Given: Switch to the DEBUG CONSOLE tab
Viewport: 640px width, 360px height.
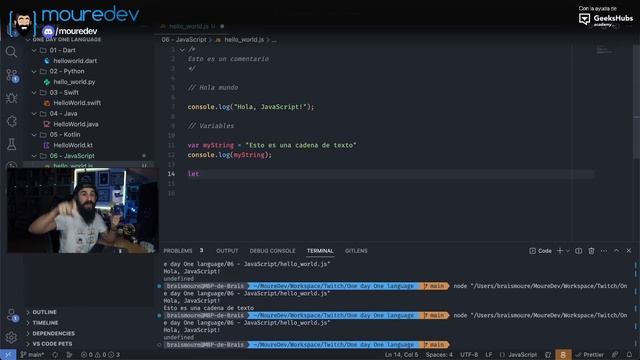Looking at the screenshot, I should [x=272, y=251].
